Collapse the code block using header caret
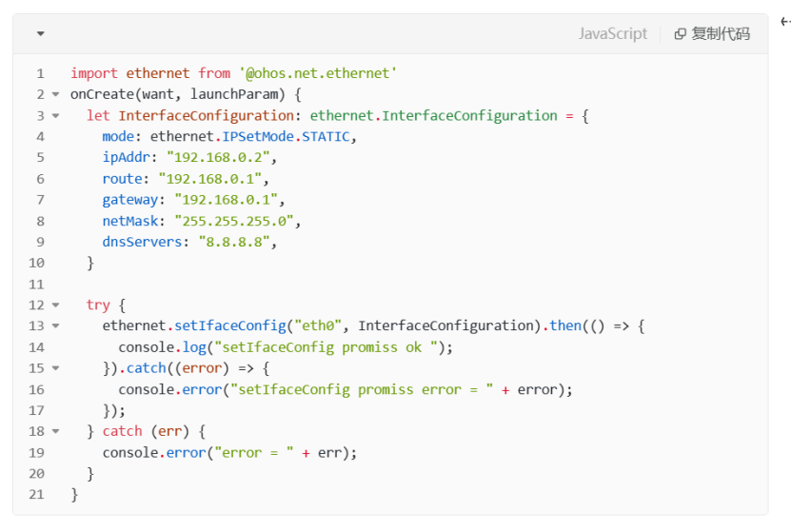The height and width of the screenshot is (532, 791). click(41, 34)
